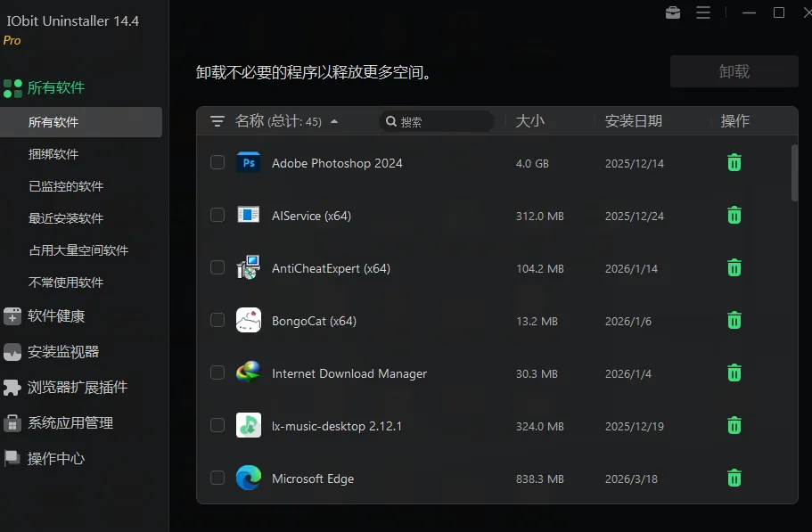Viewport: 812px width, 532px height.
Task: Sort by the 安装日期 column header
Action: [x=634, y=121]
